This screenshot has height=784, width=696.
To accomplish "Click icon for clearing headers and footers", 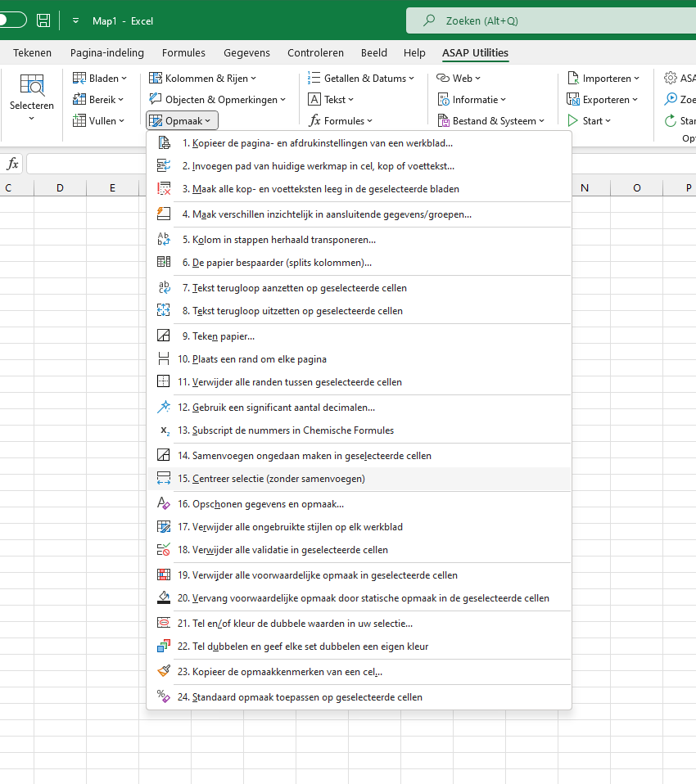I will click(x=164, y=189).
